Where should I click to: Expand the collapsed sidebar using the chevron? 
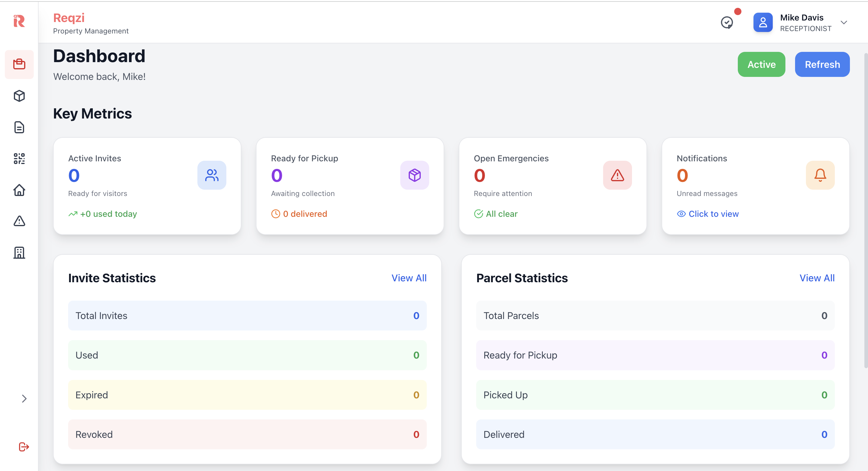[24, 399]
